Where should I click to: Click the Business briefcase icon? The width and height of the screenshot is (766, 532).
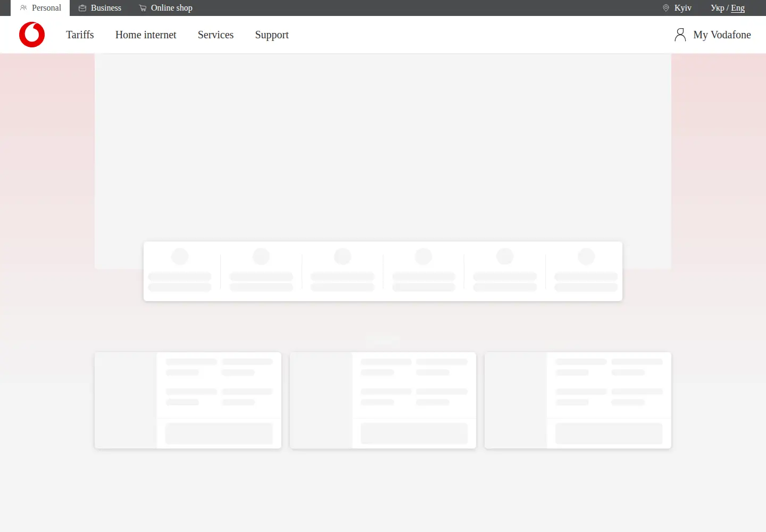[x=82, y=8]
